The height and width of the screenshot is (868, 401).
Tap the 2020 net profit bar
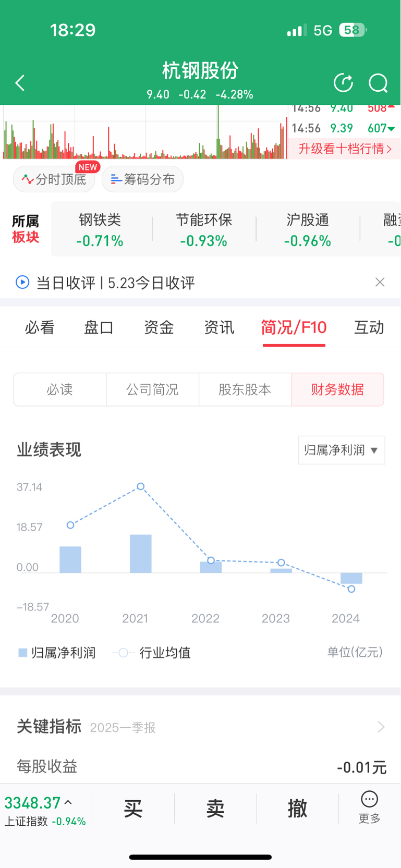70,560
